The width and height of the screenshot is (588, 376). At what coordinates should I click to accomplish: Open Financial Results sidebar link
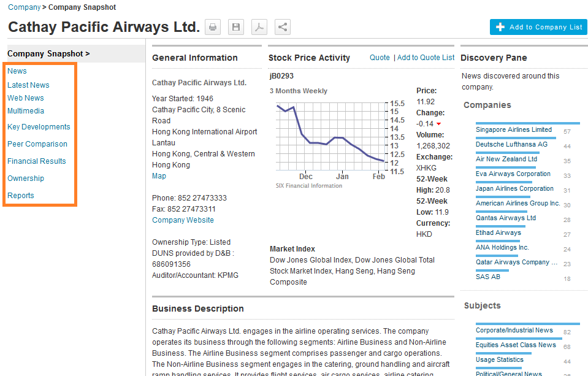click(36, 161)
